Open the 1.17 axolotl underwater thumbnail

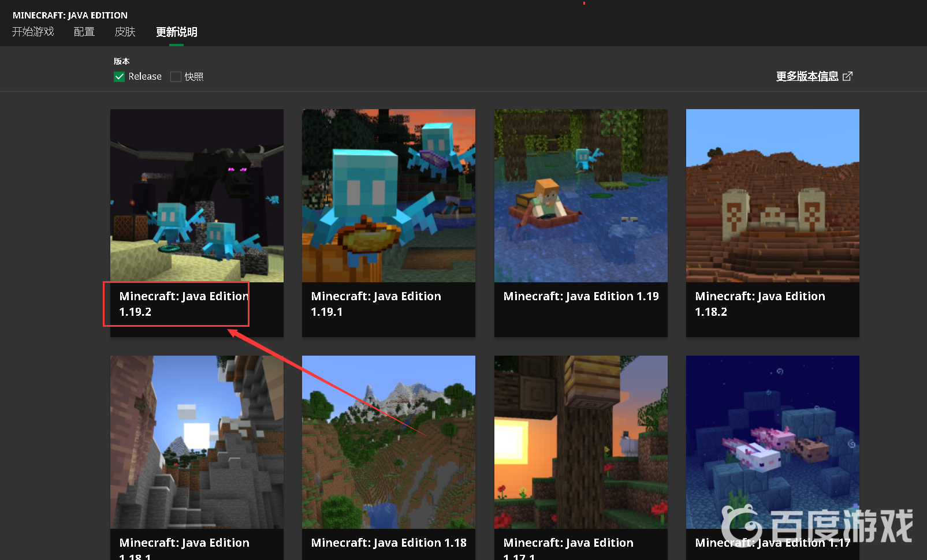tap(772, 442)
